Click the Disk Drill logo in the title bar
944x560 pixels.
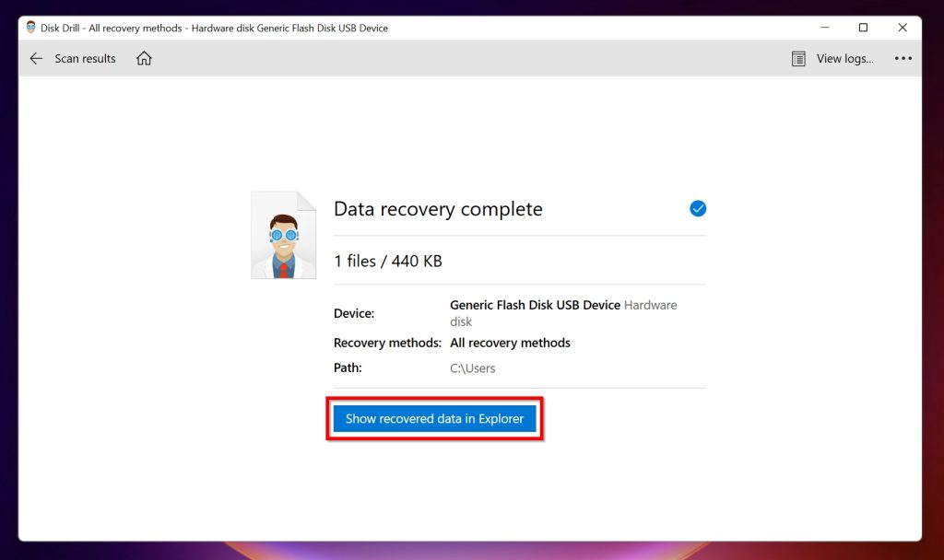click(x=29, y=28)
